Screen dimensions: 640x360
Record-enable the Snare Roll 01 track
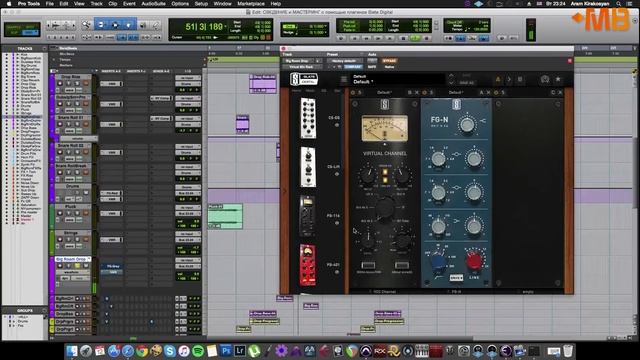point(60,124)
